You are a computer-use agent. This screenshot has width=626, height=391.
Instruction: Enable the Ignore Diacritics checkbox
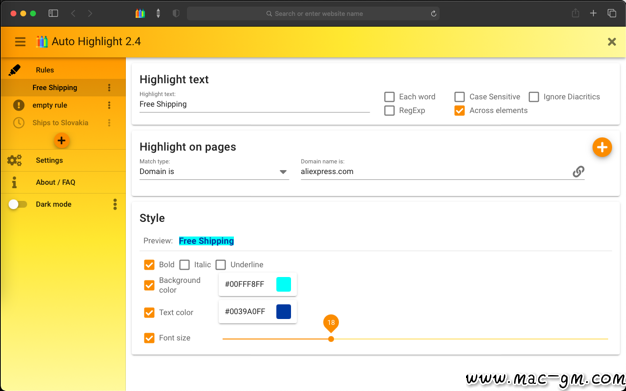534,97
